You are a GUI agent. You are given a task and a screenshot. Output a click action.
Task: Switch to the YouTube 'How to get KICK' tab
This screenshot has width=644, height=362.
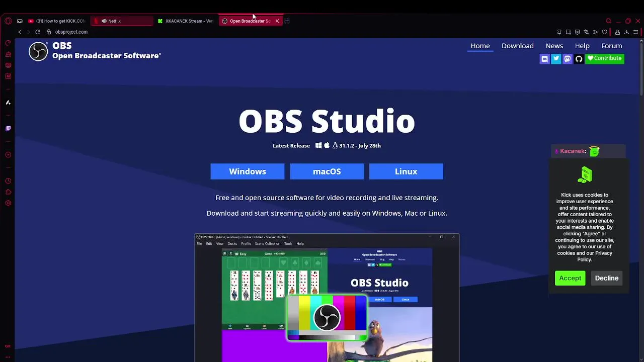click(57, 21)
